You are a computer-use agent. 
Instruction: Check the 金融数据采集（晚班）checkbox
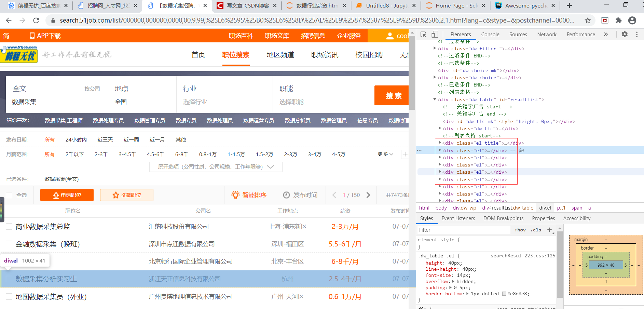point(9,244)
